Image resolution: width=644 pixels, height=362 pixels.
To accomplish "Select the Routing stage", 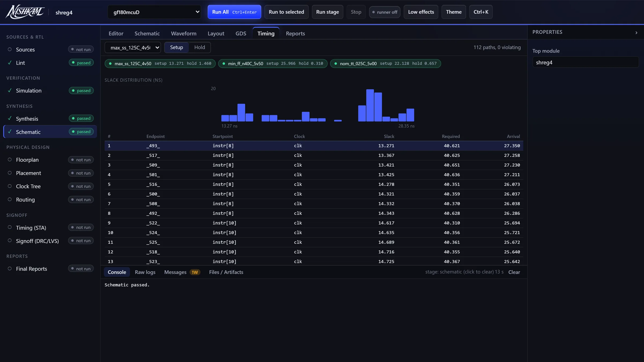I will 50,200.
